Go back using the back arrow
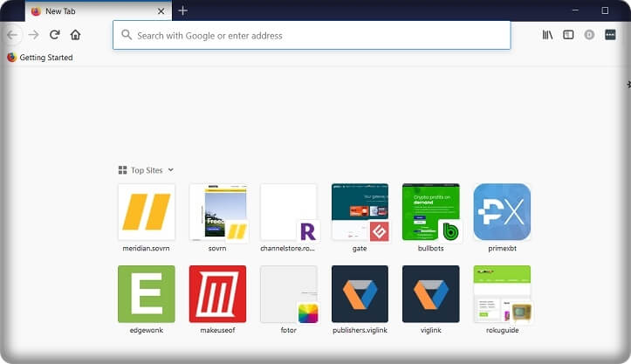 12,35
